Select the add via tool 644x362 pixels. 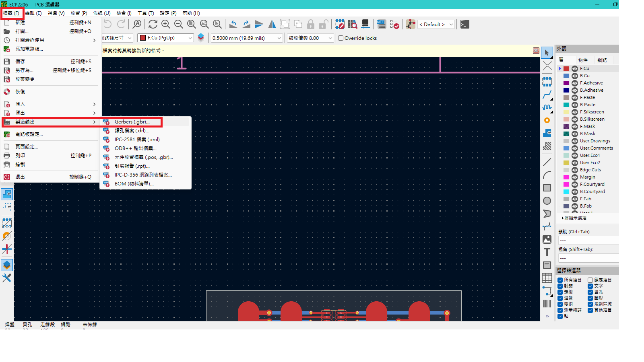pyautogui.click(x=547, y=120)
